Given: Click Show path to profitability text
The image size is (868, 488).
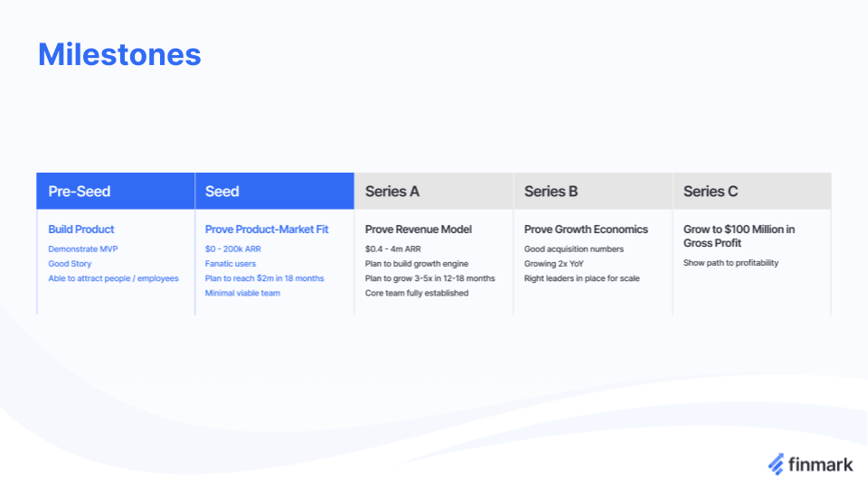Looking at the screenshot, I should point(731,263).
